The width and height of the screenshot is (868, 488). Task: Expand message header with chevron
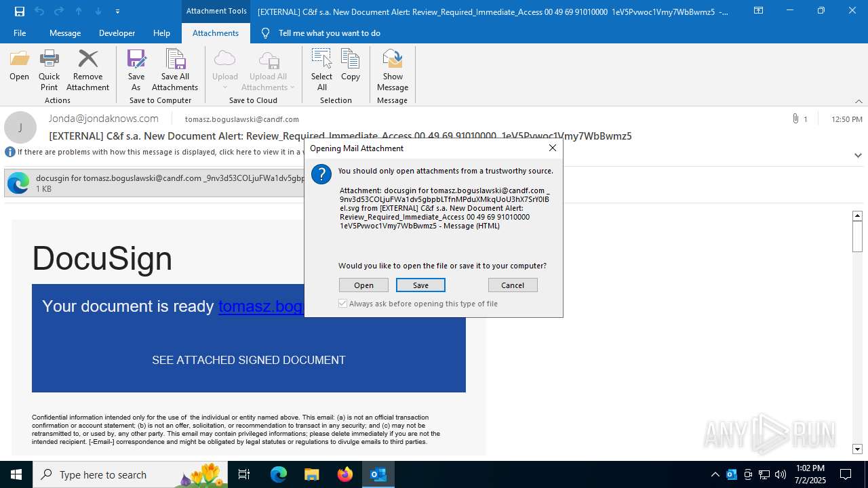coord(858,155)
